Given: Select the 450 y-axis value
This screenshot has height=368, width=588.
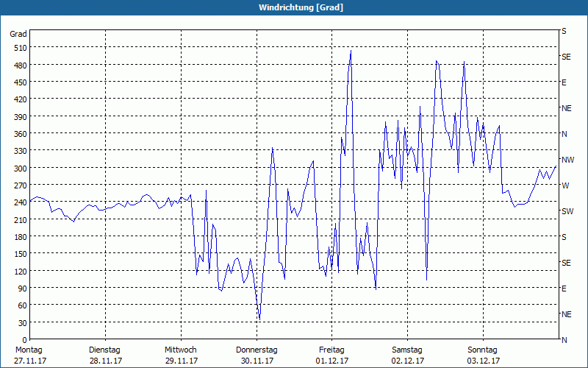Looking at the screenshot, I should click(x=21, y=82).
